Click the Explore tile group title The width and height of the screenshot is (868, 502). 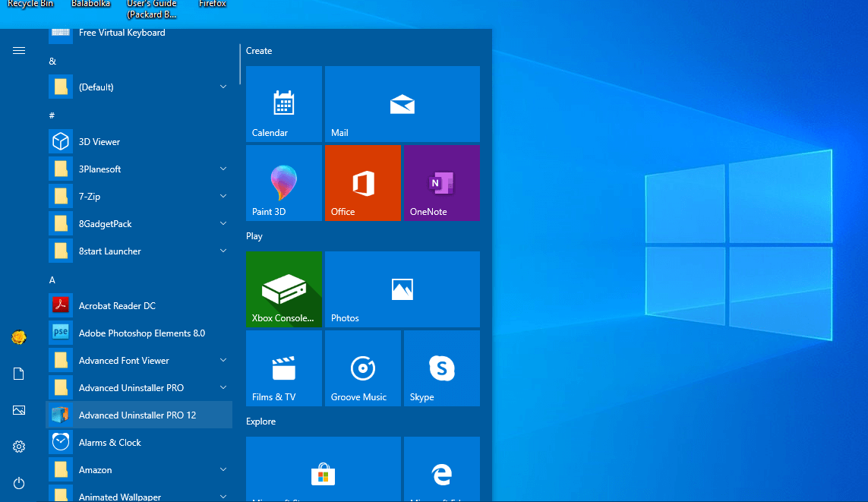[x=260, y=421]
